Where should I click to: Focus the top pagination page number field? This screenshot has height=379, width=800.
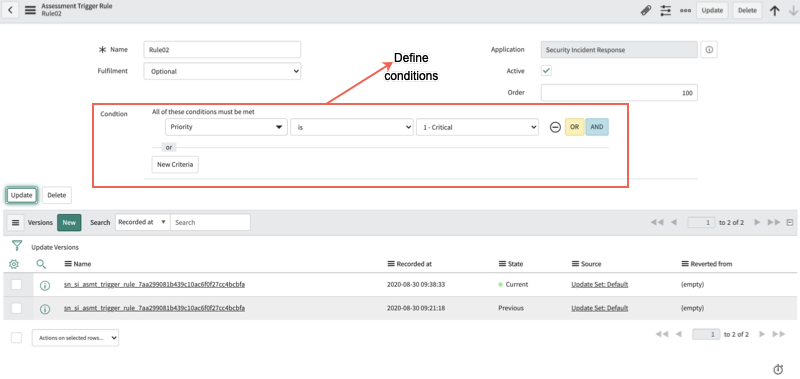click(702, 222)
